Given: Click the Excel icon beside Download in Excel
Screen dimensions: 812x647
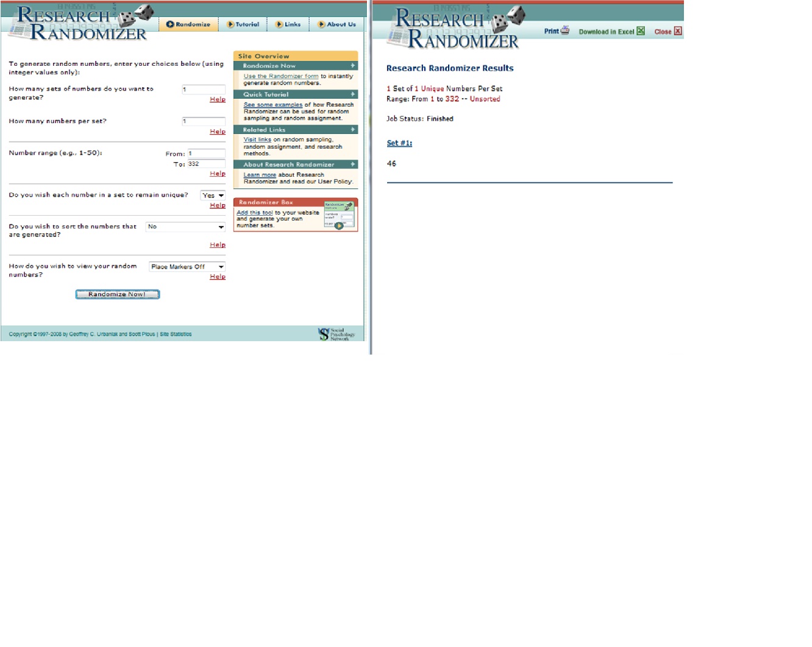Looking at the screenshot, I should pos(641,31).
